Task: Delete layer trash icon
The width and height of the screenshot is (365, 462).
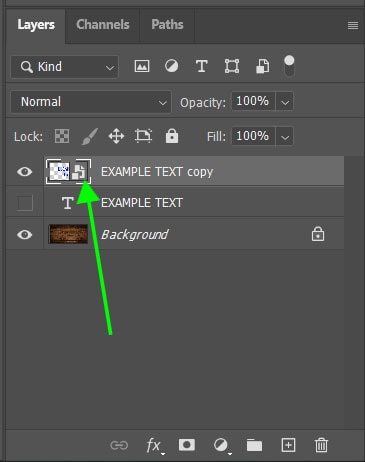Action: (x=321, y=445)
